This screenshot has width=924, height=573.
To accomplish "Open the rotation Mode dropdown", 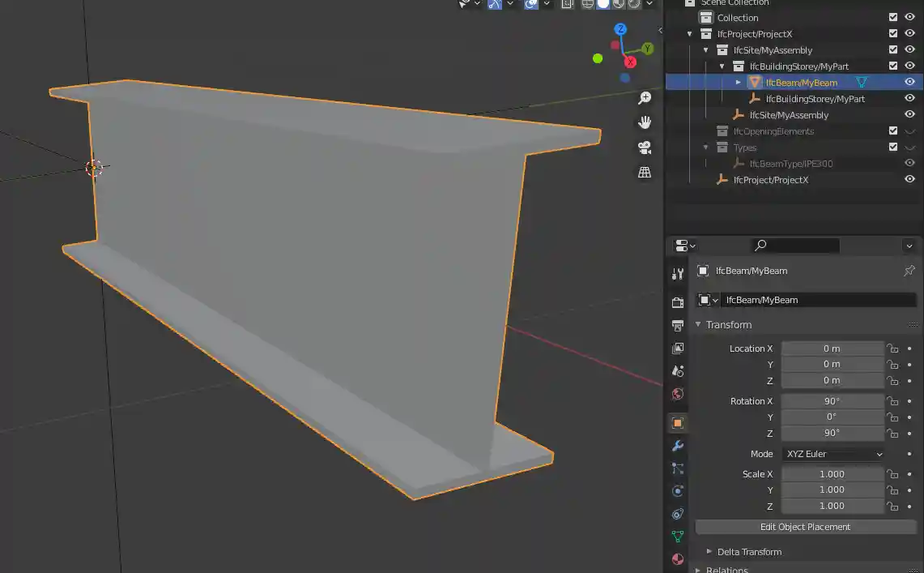I will [832, 454].
